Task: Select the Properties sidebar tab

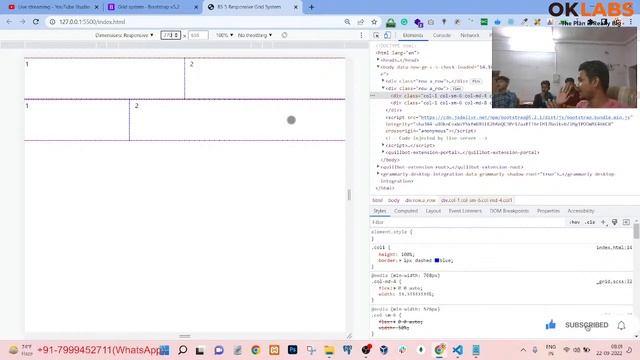Action: 548,211
